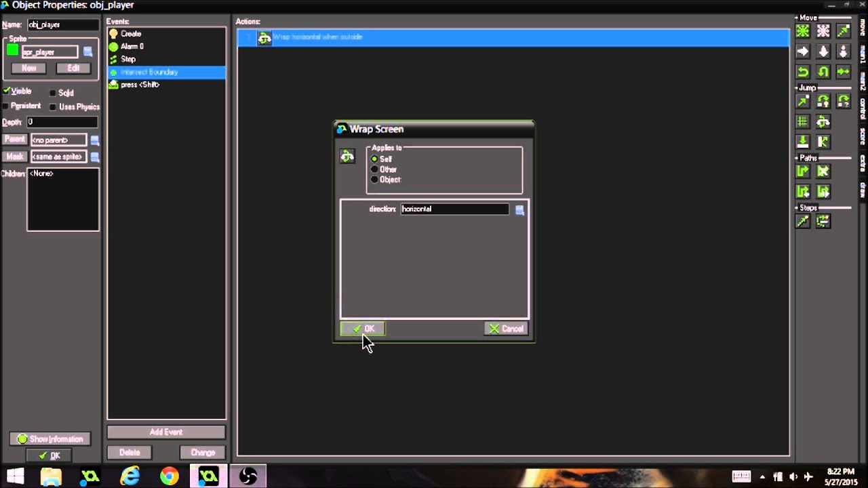Enable the Solid checkbox
The height and width of the screenshot is (488, 868).
pos(53,93)
